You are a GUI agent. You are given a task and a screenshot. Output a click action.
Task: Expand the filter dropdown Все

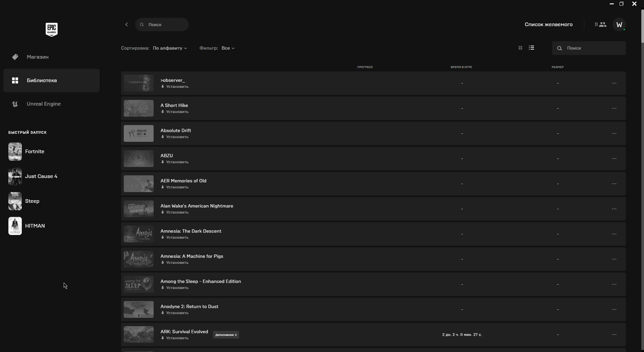click(228, 48)
